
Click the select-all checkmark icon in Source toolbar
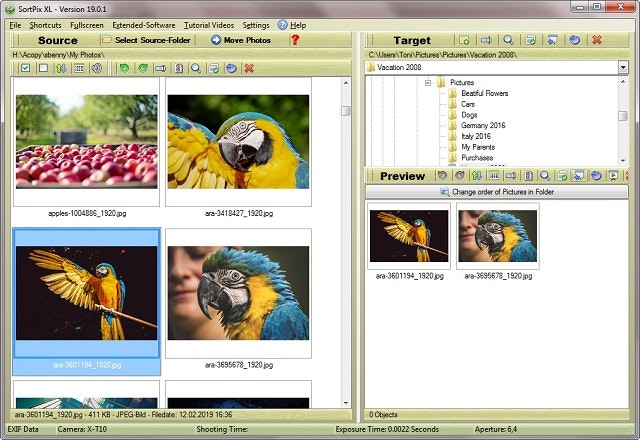point(25,68)
